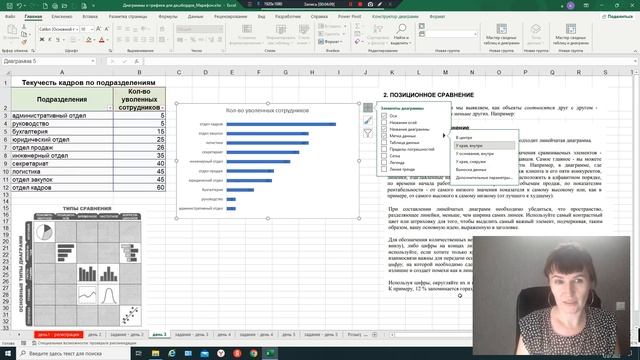The image size is (640, 360).
Task: Click the Excel icon in Windows taskbar
Action: tap(270, 353)
